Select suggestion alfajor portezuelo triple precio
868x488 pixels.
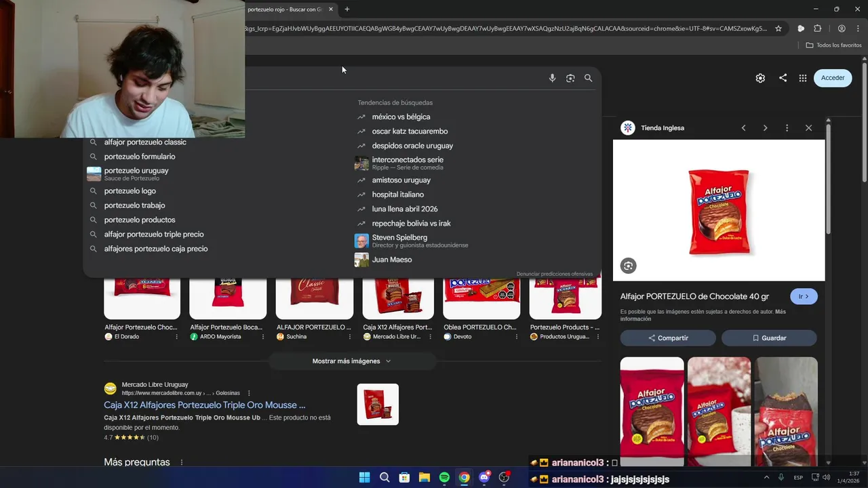[154, 235]
